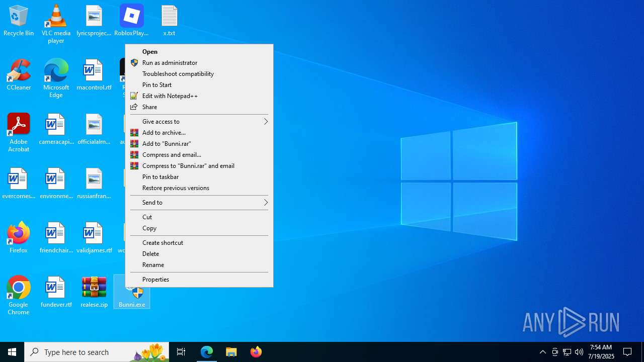Open Task View from the taskbar
This screenshot has height=362, width=644.
click(x=181, y=352)
